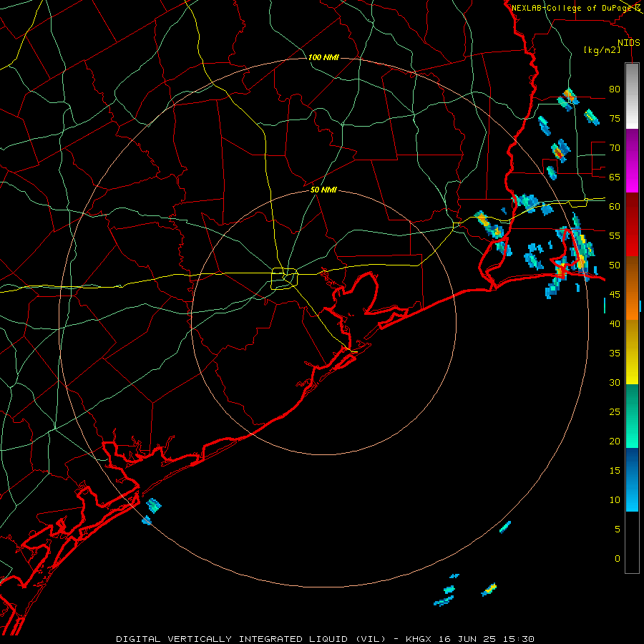Click the [kg/m2] units label
The height and width of the screenshot is (644, 644).
pos(602,50)
